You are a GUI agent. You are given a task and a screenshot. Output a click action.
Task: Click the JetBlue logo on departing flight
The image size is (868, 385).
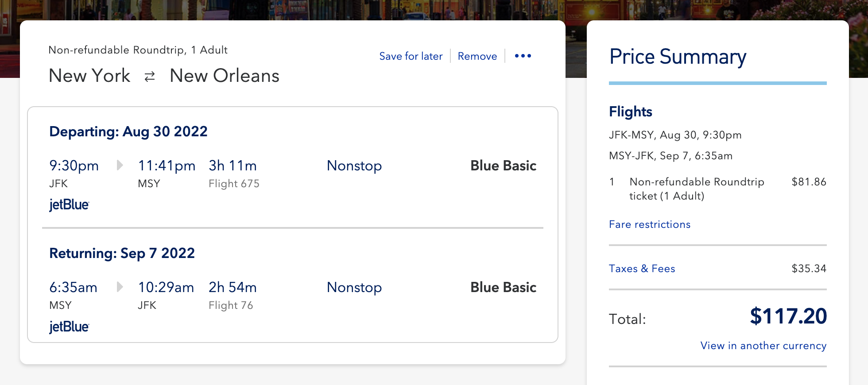click(69, 205)
